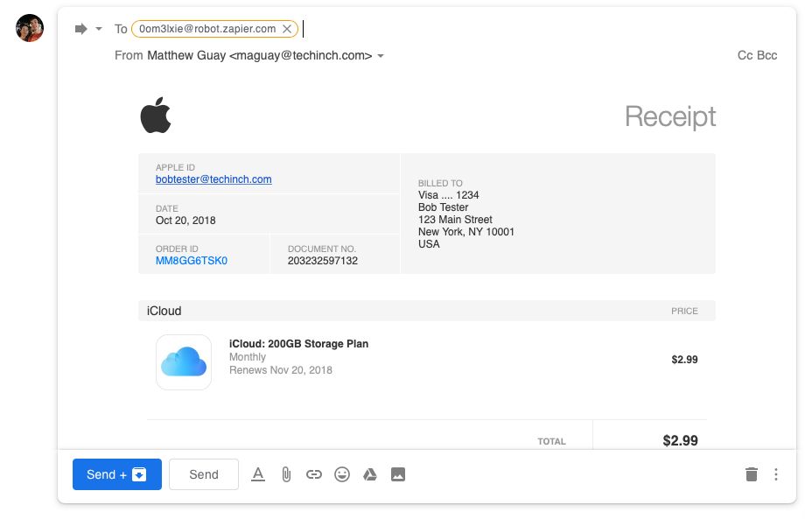812x519 pixels.
Task: Add Cc recipients
Action: tap(745, 55)
